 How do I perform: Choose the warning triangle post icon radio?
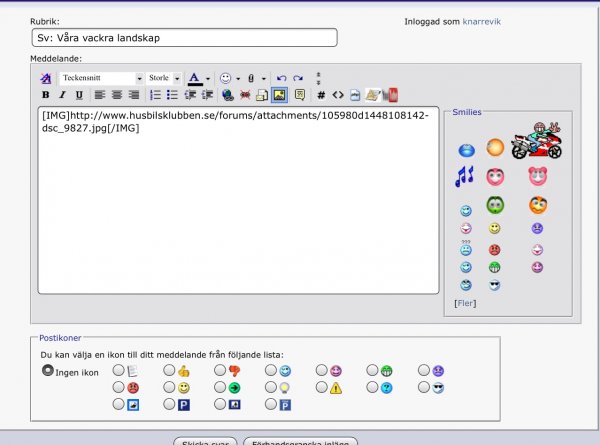click(321, 387)
